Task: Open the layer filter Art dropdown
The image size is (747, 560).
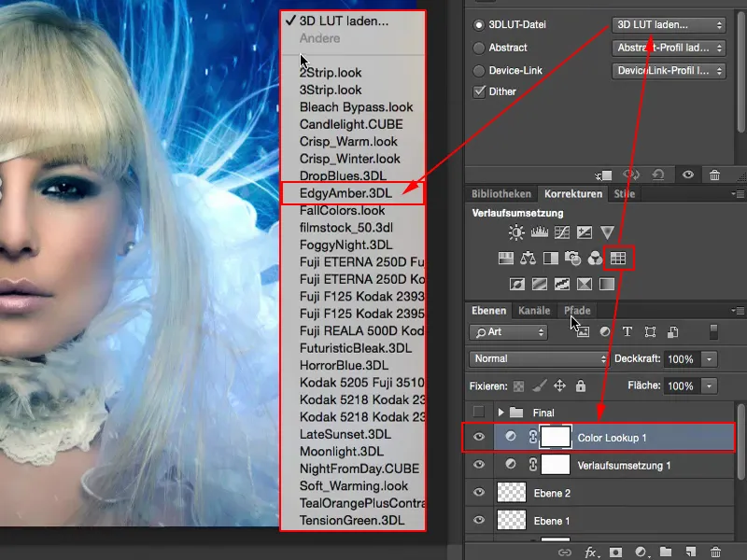Action: [x=508, y=332]
